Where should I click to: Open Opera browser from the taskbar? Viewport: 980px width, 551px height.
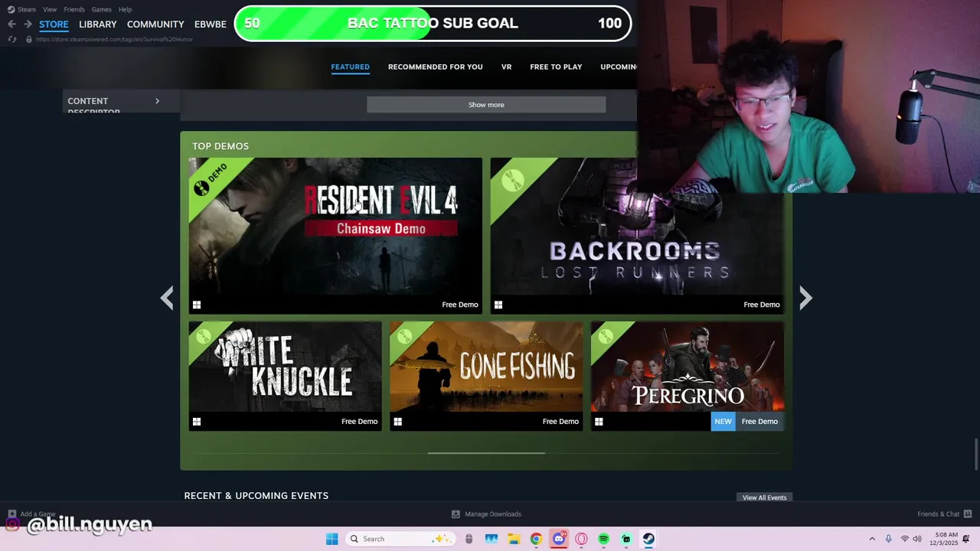point(581,539)
